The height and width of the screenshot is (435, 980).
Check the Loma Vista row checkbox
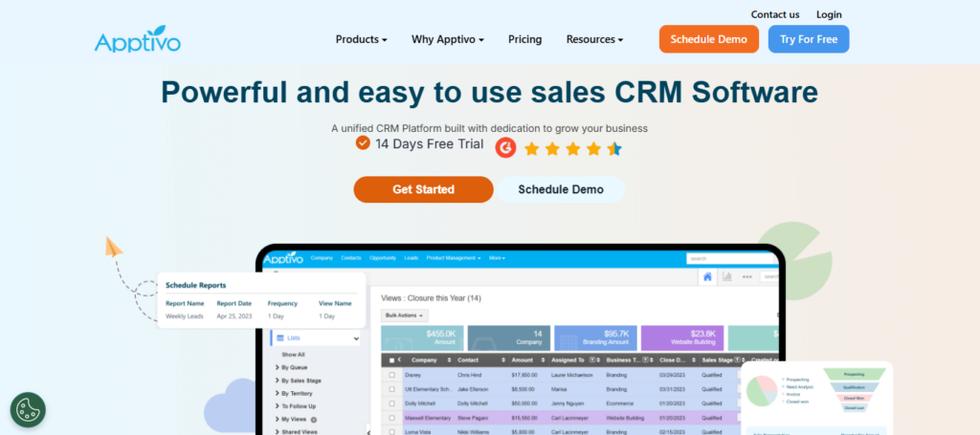(x=391, y=431)
